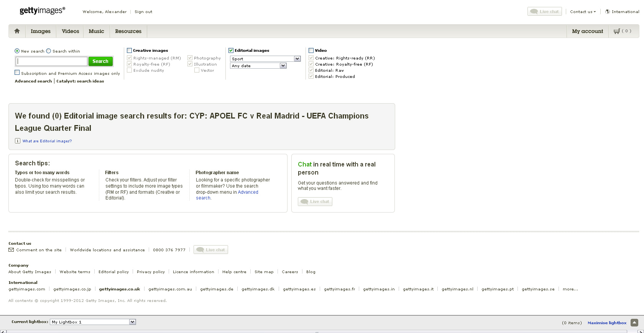Open the Music menu
This screenshot has height=333, width=644.
[96, 31]
